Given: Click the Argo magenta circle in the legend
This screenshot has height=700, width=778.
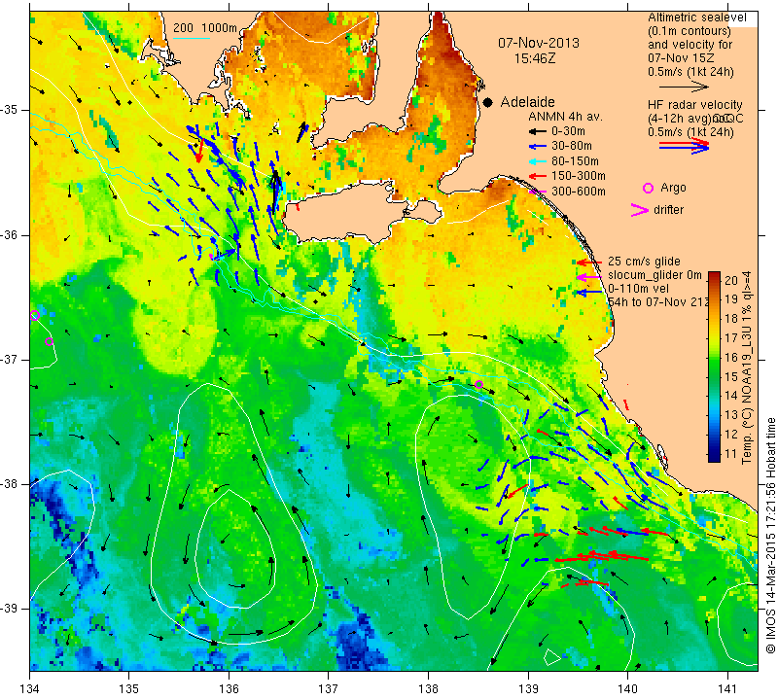Looking at the screenshot, I should (648, 188).
